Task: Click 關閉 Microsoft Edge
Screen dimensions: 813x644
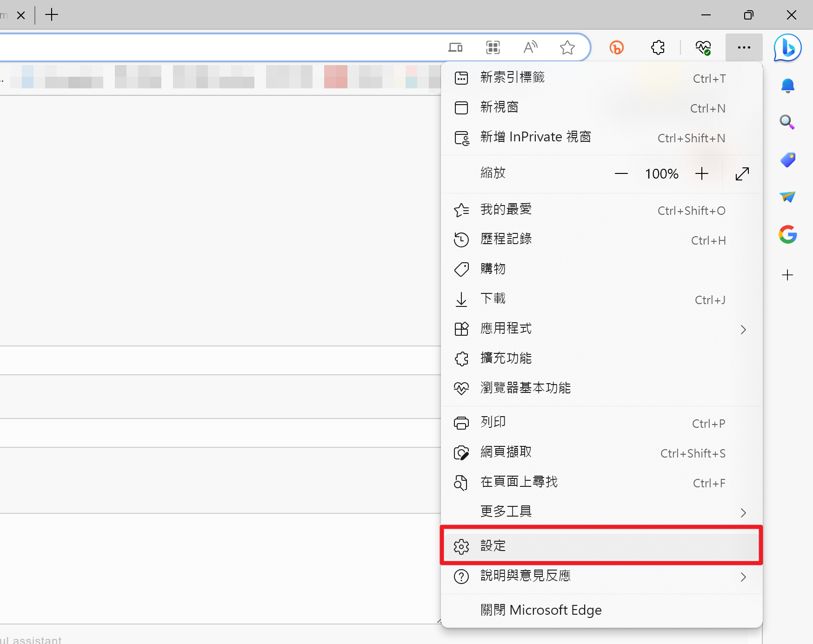Action: click(x=541, y=610)
